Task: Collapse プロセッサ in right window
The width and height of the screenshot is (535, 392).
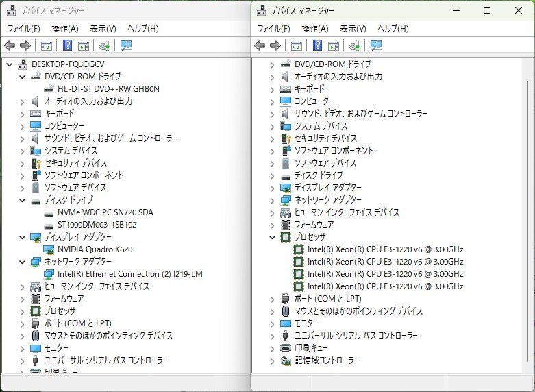Action: 272,237
